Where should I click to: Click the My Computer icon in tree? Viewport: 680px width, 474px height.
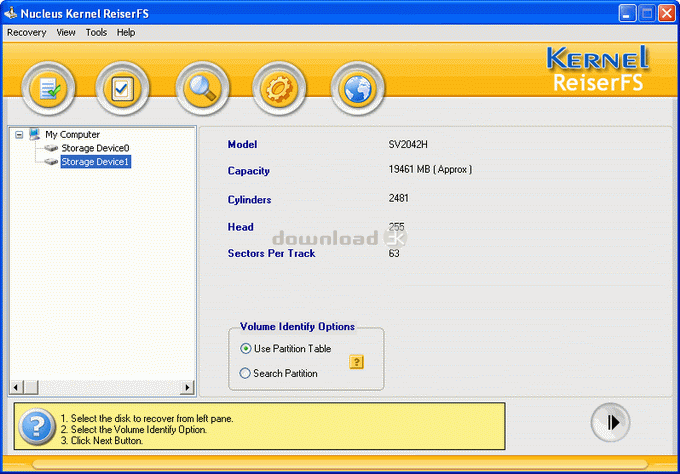[35, 134]
